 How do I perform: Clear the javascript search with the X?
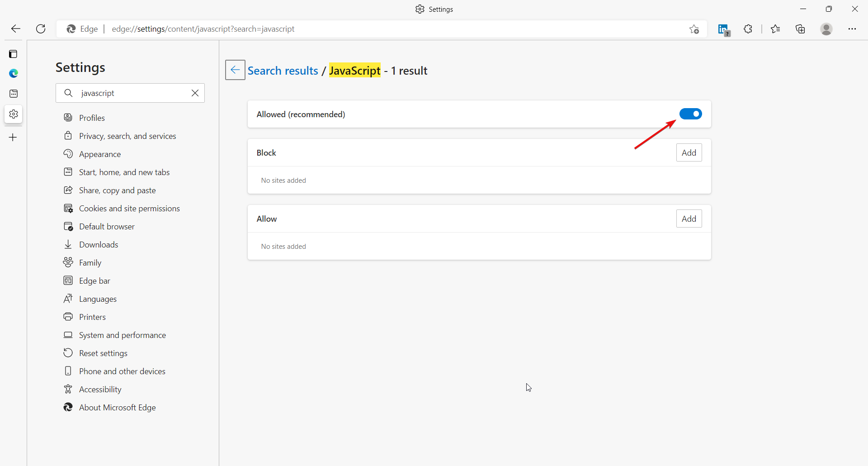click(x=195, y=93)
